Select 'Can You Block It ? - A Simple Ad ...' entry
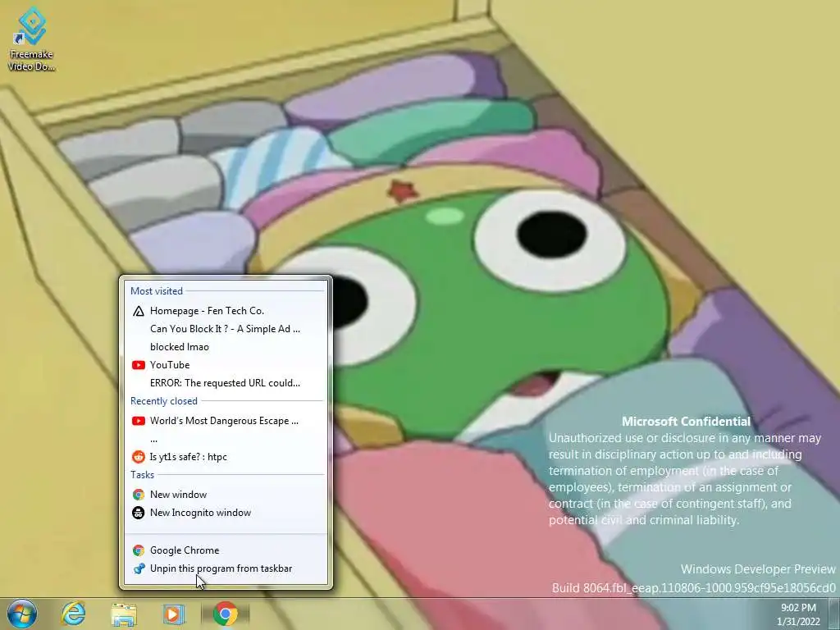Viewport: 840px width, 630px height. [x=226, y=329]
